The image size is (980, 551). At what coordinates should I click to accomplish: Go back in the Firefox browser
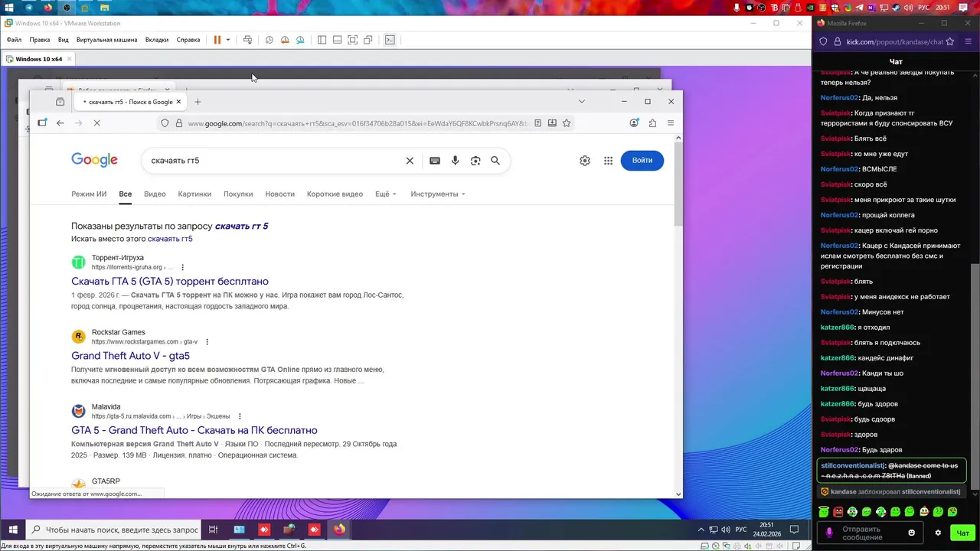pos(60,122)
